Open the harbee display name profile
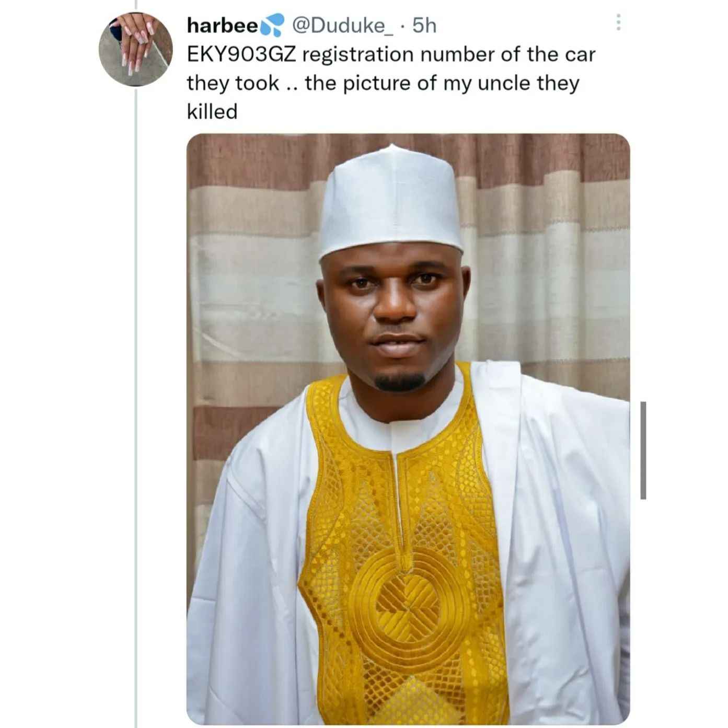The image size is (728, 728). [223, 25]
